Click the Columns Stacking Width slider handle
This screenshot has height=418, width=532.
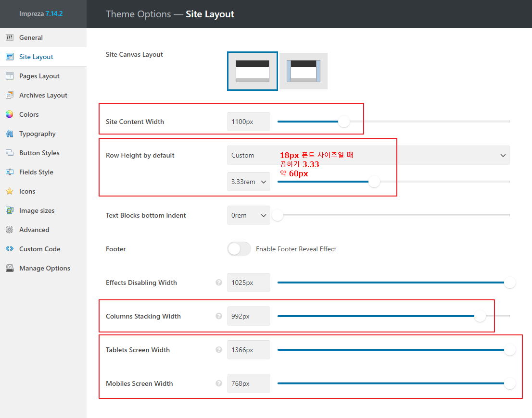480,316
